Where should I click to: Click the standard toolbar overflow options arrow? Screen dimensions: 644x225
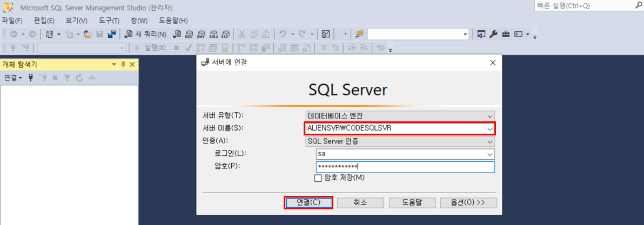pyautogui.click(x=535, y=36)
